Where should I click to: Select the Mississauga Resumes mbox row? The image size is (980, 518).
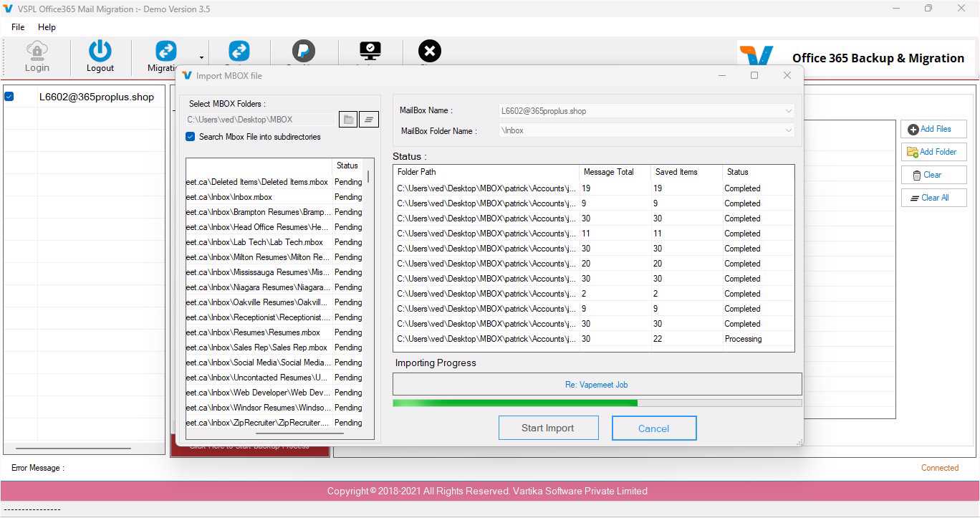coord(275,272)
